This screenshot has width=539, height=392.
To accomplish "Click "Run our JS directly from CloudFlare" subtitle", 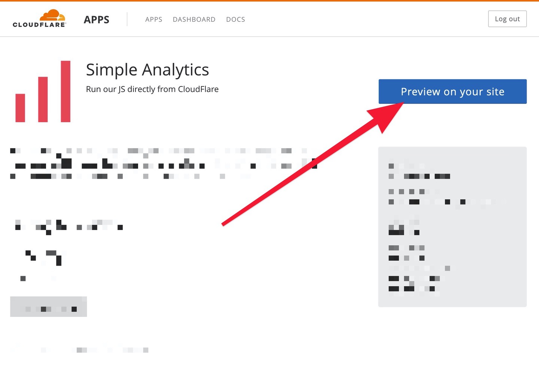I will point(152,89).
